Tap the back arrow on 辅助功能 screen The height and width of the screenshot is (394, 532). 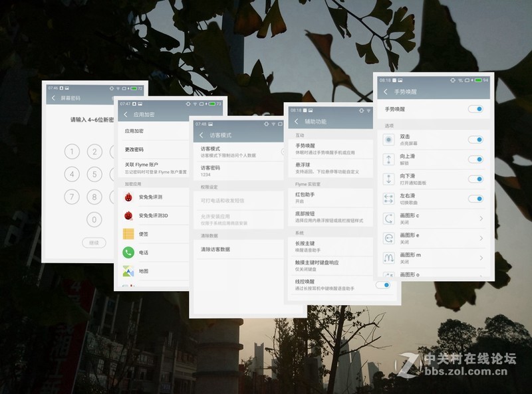coord(295,120)
